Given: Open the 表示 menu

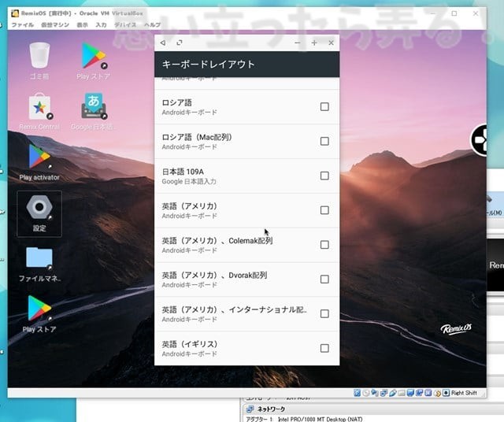Looking at the screenshot, I should (82, 24).
